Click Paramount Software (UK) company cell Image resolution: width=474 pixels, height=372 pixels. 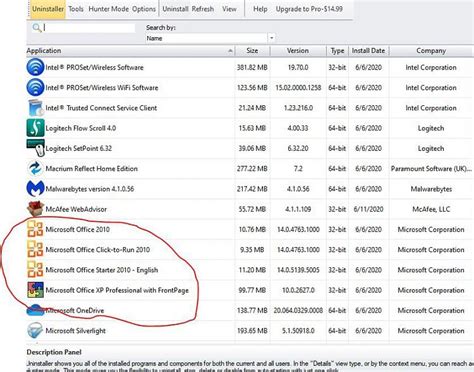point(431,169)
